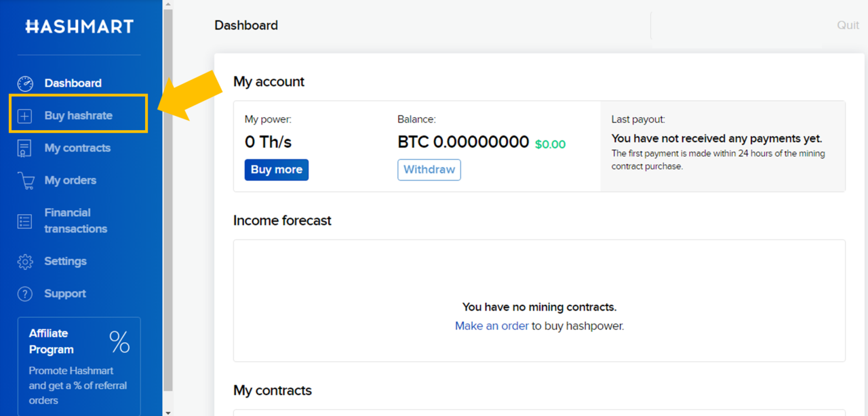Image resolution: width=868 pixels, height=416 pixels.
Task: Click the 'Balance:' label
Action: 416,120
